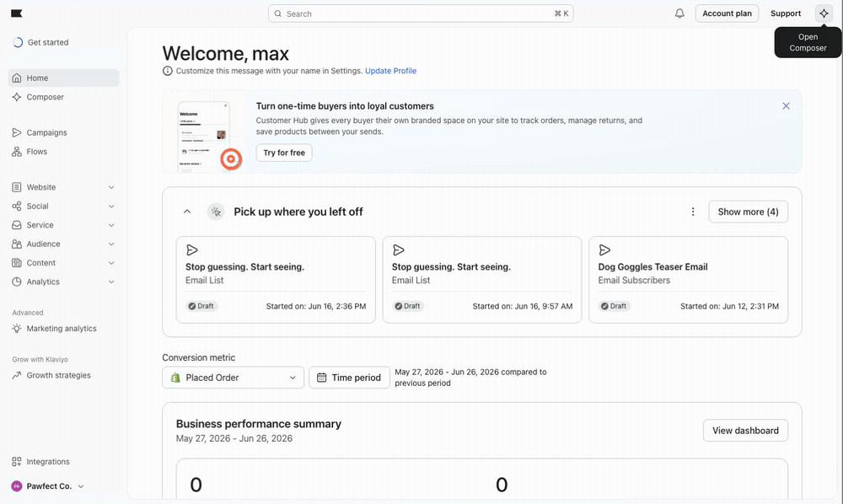Open Integrations in the sidebar
This screenshot has height=504, width=843.
click(63, 462)
